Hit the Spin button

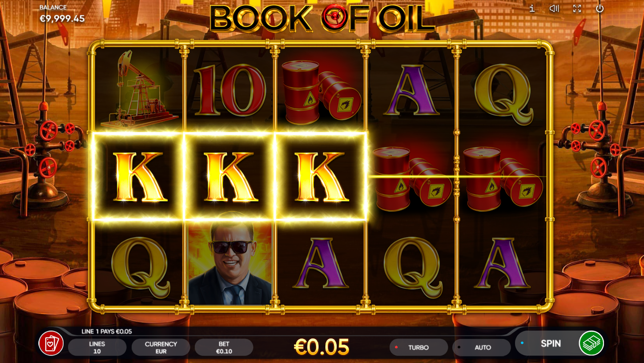tap(551, 343)
